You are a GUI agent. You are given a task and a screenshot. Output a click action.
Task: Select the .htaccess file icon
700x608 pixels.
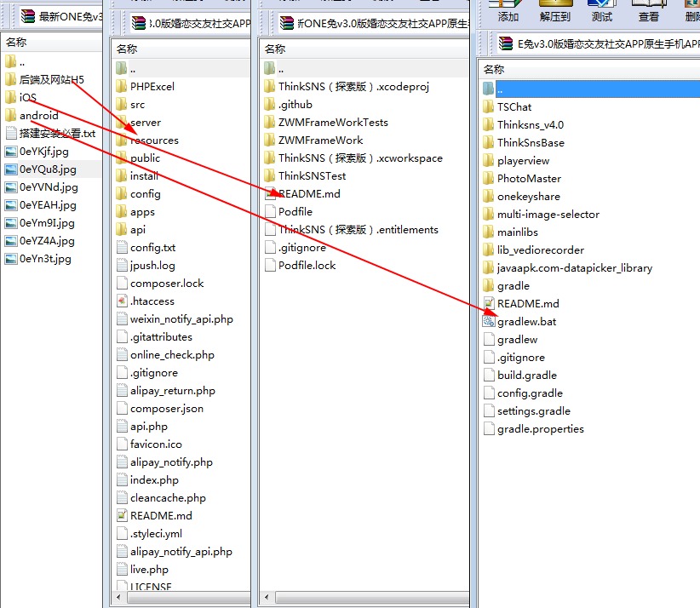click(x=123, y=301)
